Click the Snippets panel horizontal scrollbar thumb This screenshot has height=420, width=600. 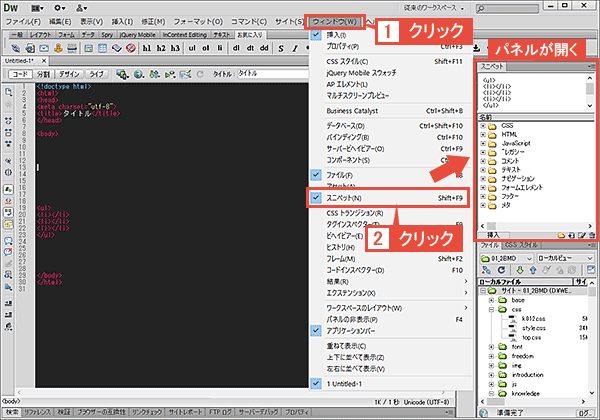point(491,226)
